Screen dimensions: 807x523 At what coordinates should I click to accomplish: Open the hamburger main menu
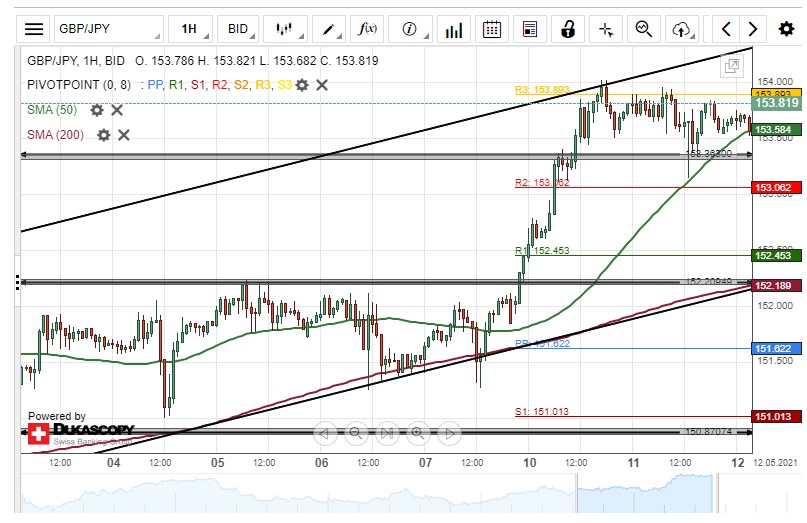(34, 29)
